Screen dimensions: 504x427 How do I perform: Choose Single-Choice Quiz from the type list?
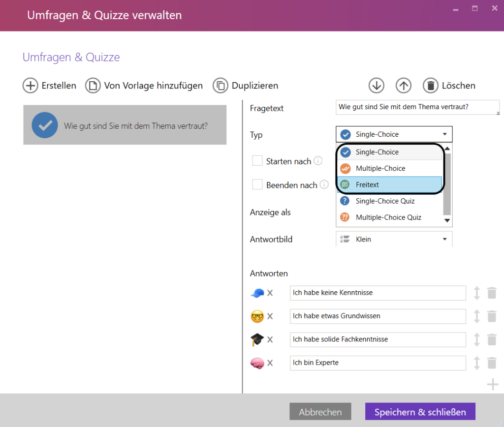tap(390, 201)
